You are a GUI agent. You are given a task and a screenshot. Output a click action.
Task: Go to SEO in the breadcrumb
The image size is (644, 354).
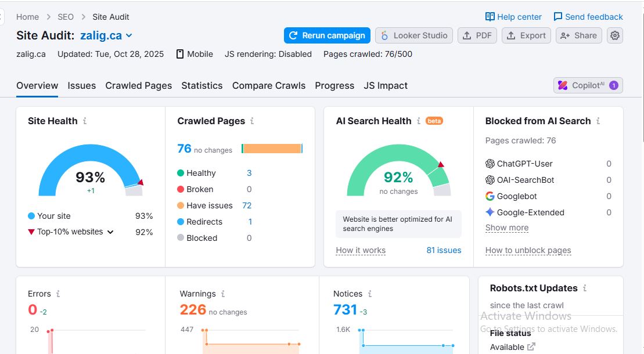[x=66, y=17]
